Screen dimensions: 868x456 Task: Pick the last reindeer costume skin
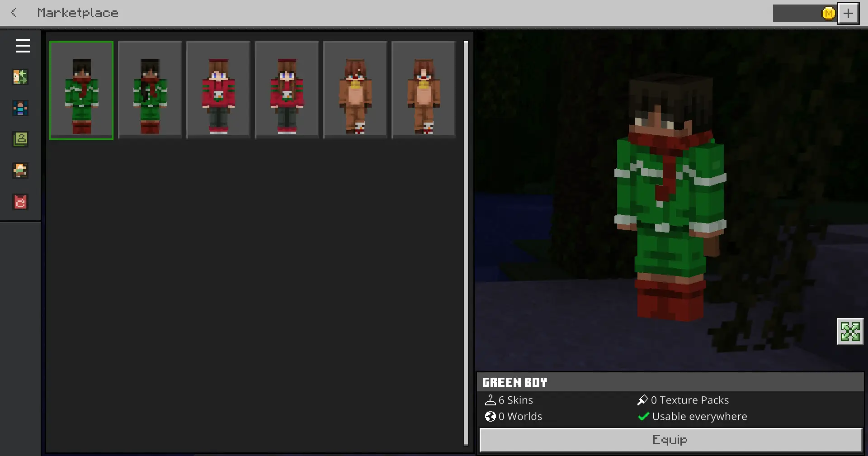pyautogui.click(x=424, y=90)
